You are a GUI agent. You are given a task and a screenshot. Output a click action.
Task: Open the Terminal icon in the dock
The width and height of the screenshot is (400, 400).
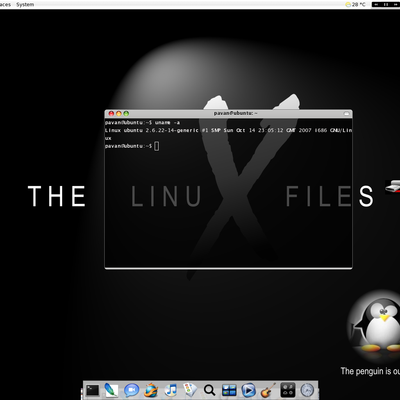pyautogui.click(x=93, y=390)
